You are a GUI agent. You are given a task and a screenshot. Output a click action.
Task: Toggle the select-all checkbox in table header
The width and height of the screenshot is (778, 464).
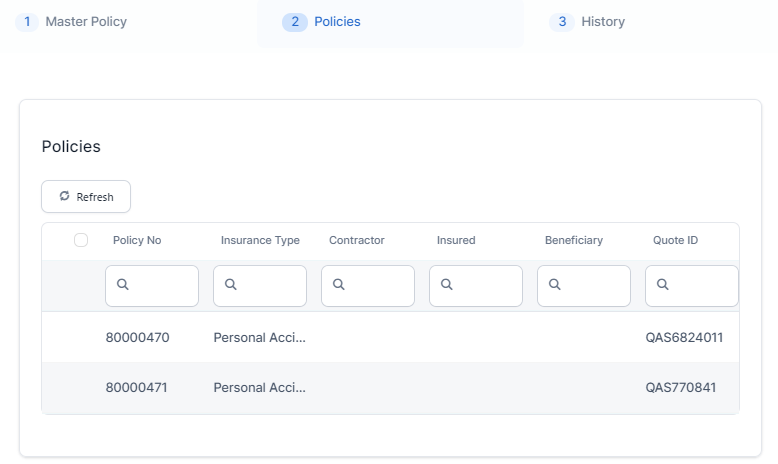(x=81, y=240)
